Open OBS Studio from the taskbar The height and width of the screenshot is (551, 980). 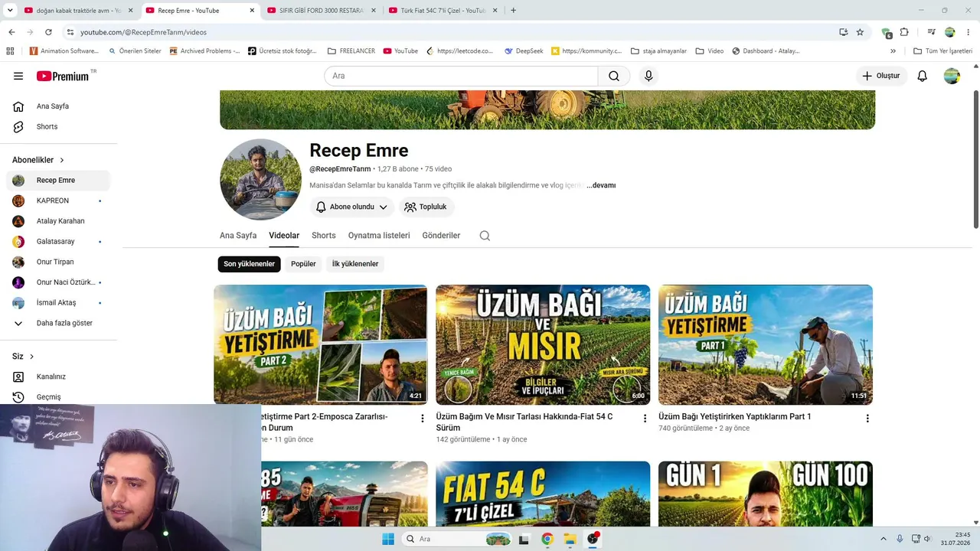click(593, 539)
